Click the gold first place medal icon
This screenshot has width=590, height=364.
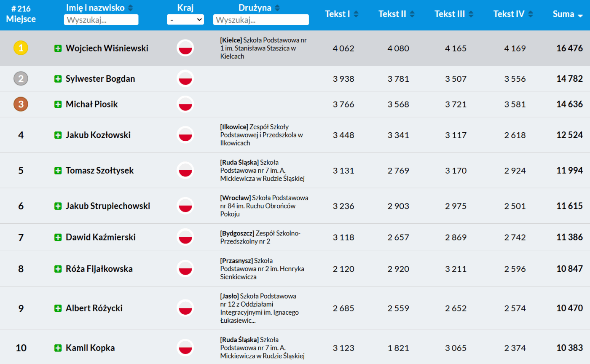point(21,48)
